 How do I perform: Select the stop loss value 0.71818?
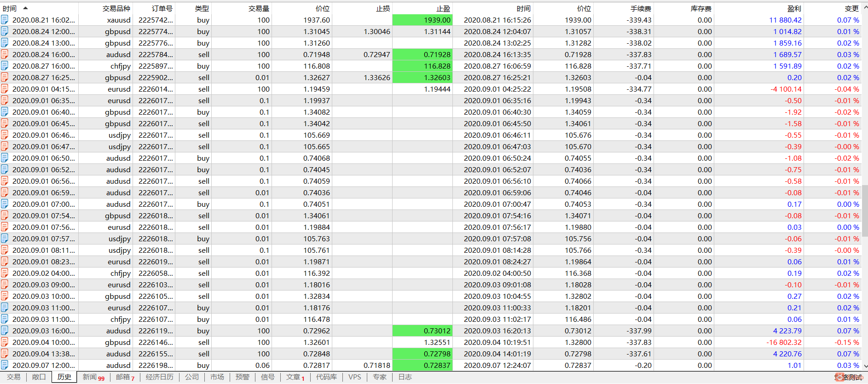pos(377,365)
